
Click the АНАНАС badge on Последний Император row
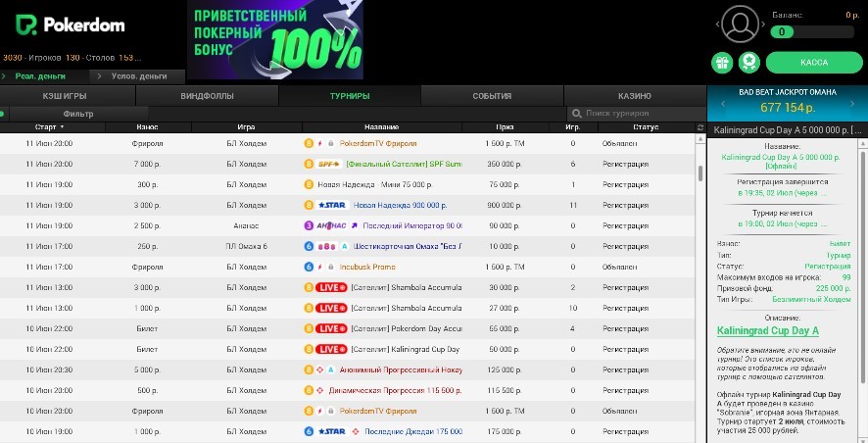[x=331, y=226]
